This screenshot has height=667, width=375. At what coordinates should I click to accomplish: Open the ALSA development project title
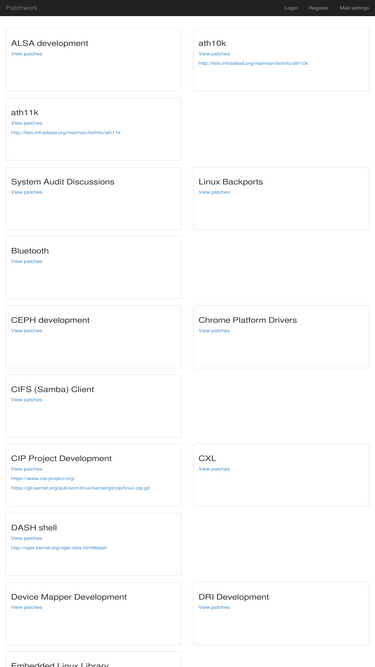coord(49,43)
